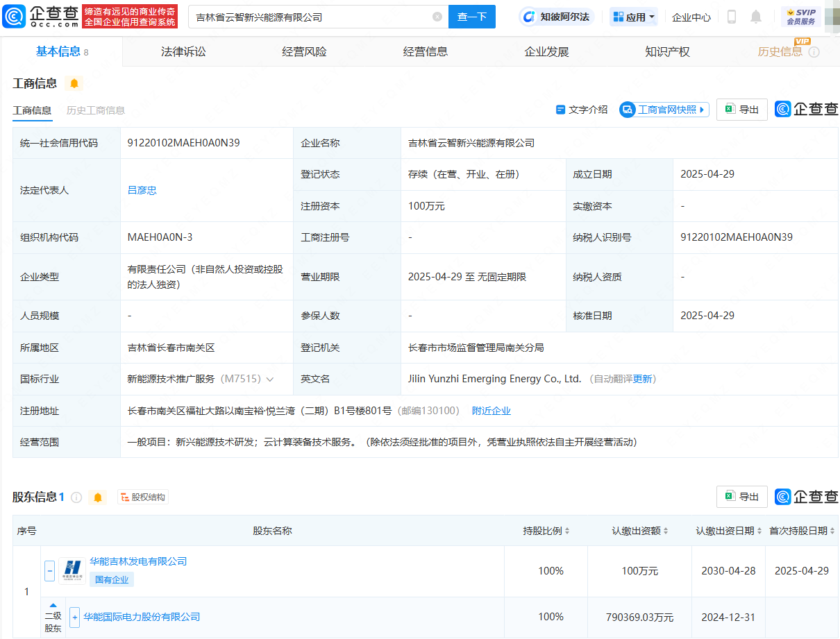Click the mobile phone icon

click(x=732, y=17)
